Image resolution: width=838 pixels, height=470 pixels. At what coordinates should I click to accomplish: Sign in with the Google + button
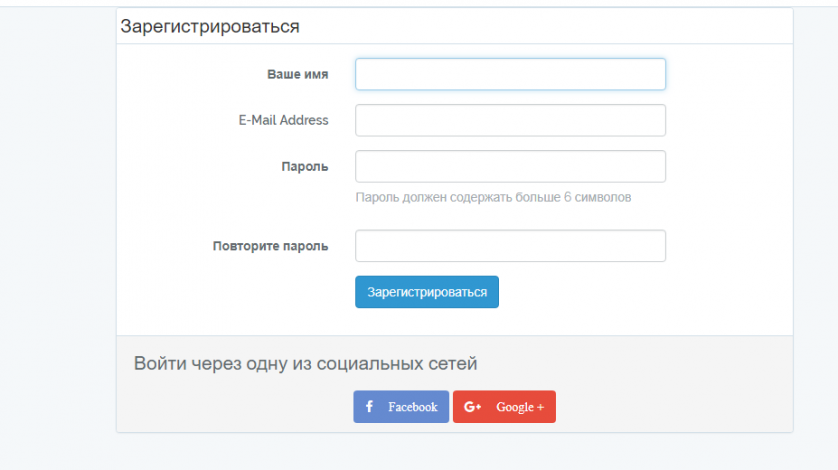point(505,407)
